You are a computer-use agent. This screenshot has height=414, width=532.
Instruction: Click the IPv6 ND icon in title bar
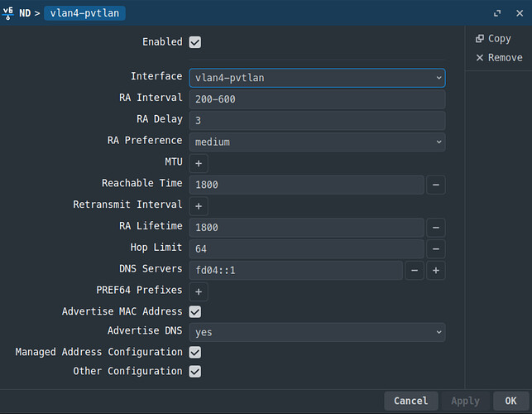(x=7, y=13)
